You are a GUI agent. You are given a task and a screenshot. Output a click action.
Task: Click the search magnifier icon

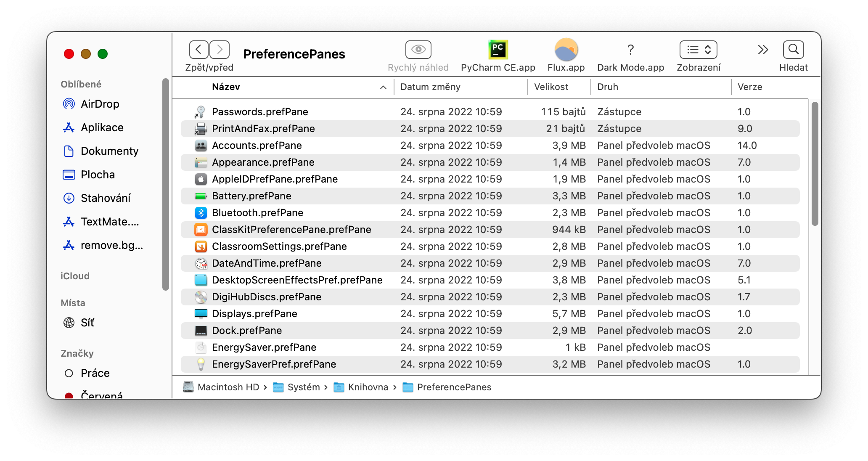(793, 50)
